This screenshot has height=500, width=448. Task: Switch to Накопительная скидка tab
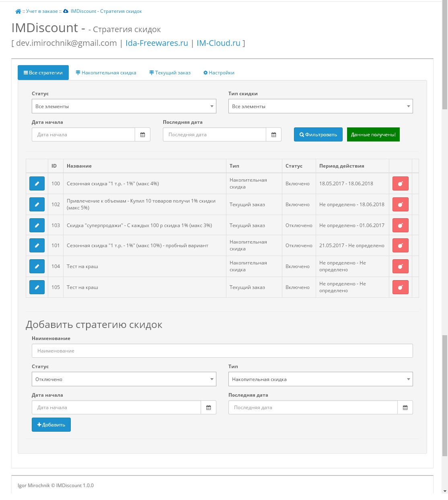[106, 73]
